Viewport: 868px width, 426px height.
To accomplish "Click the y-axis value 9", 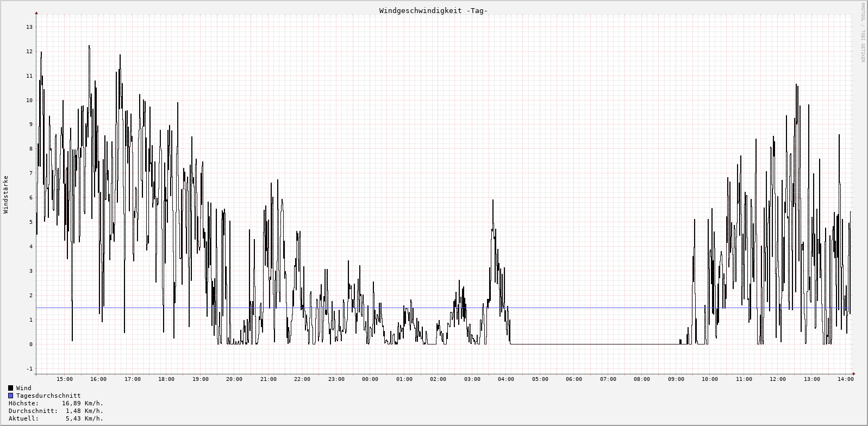I will coord(31,124).
